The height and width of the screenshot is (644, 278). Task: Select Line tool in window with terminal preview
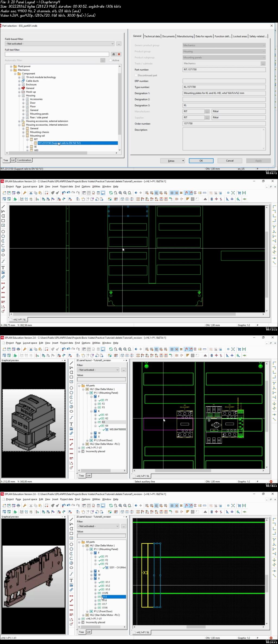click(71, 519)
